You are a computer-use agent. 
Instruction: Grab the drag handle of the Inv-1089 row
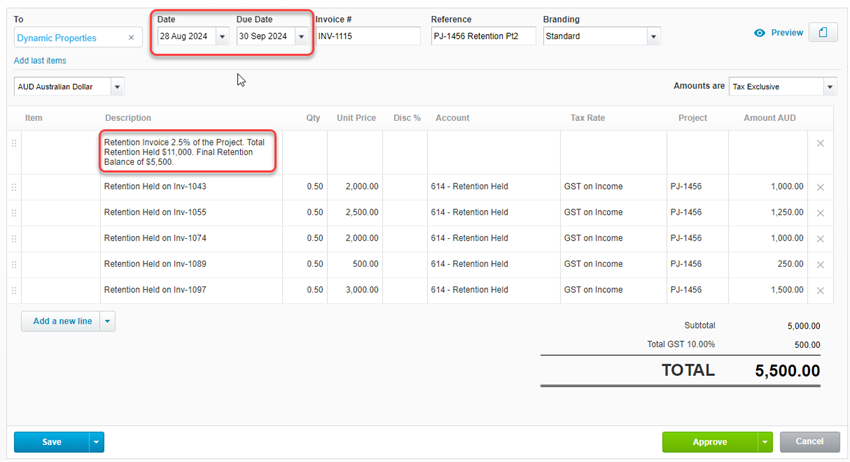[x=14, y=265]
